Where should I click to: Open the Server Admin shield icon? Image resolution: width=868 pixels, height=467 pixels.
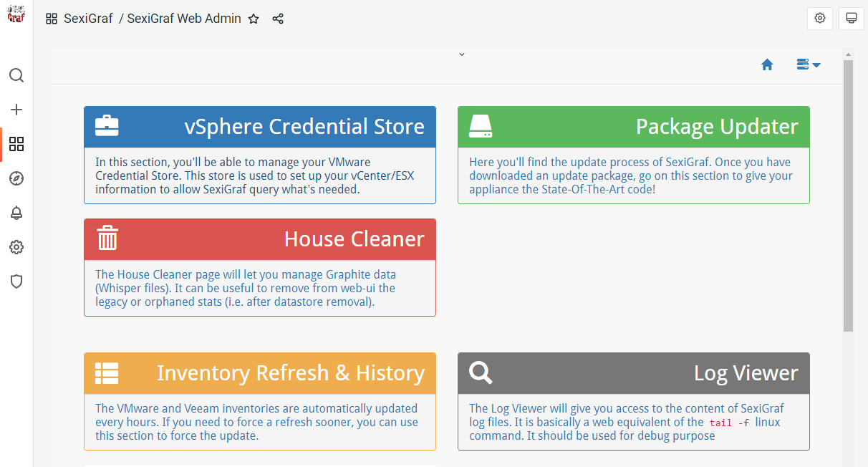(x=16, y=281)
